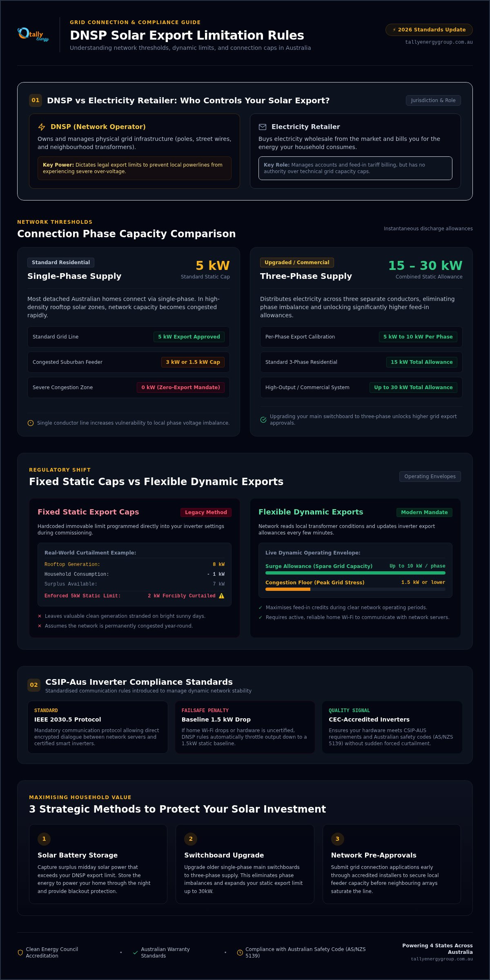Click the IEEE 2030.5 Protocol card
The image size is (490, 980).
pos(98,727)
